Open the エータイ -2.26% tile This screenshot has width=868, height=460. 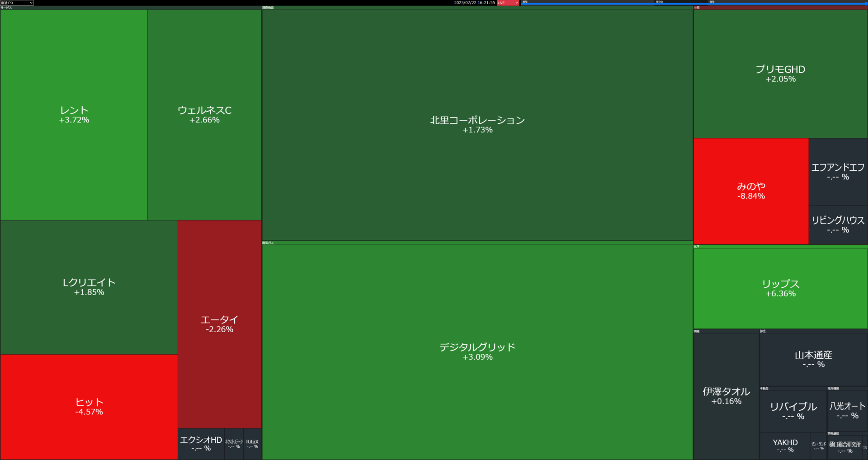click(219, 324)
